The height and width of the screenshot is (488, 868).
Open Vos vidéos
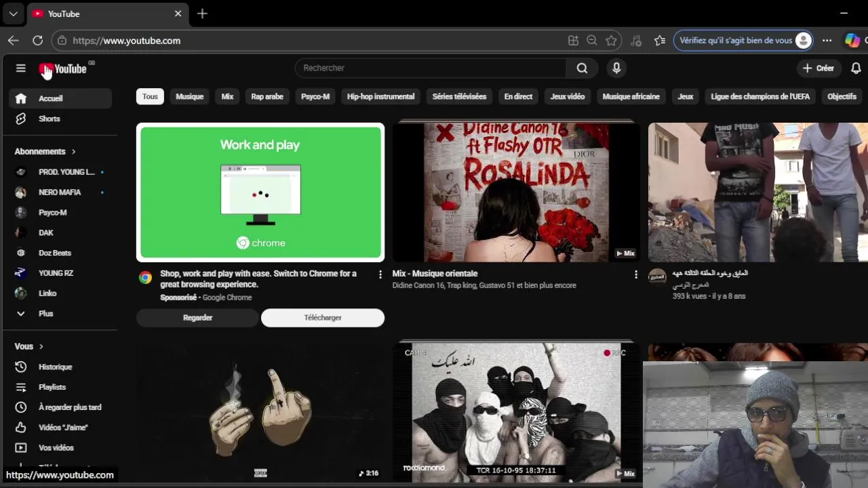(60, 448)
